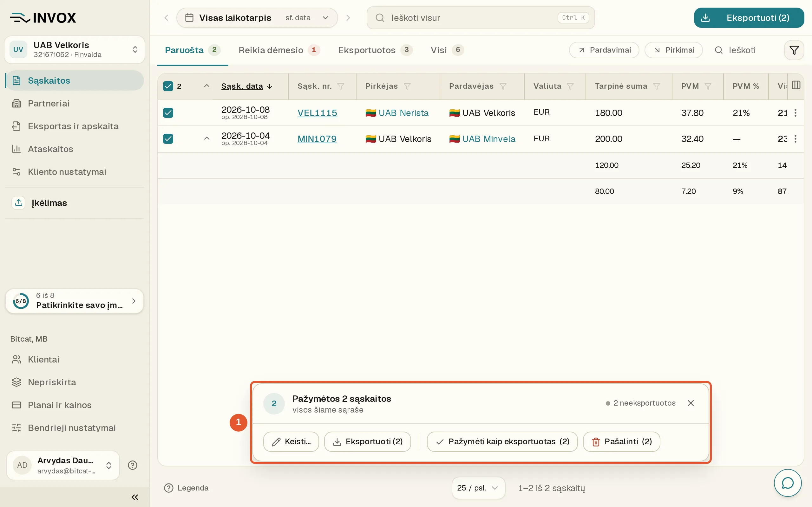Expand the UAB Velkoris company switcher
Viewport: 812px width, 507px height.
coord(75,50)
